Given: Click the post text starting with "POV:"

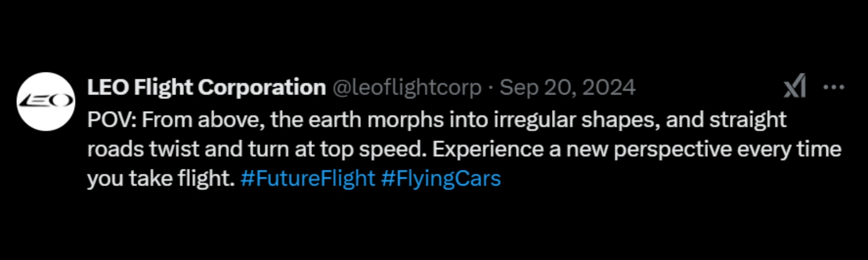Looking at the screenshot, I should 436,120.
